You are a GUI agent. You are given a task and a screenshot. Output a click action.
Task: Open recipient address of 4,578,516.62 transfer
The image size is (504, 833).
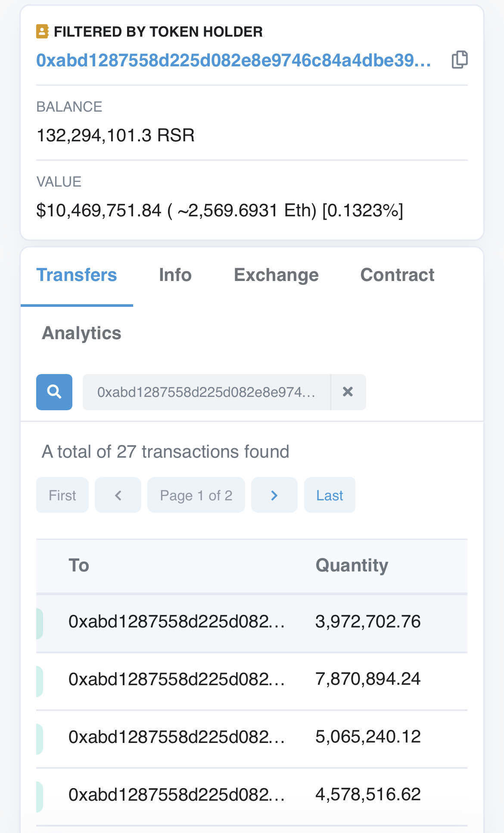[177, 794]
